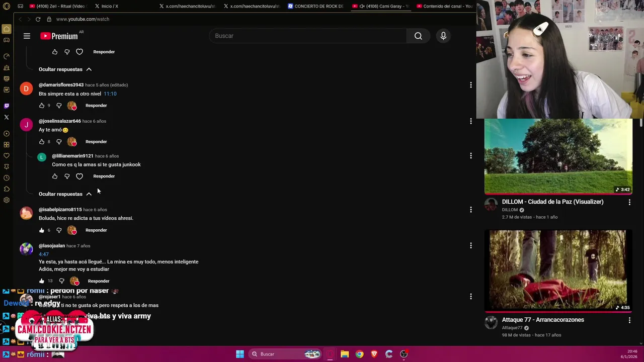Collapse replies above damarisflores3943 comment
Viewport: 644px width, 362px height.
tap(65, 69)
